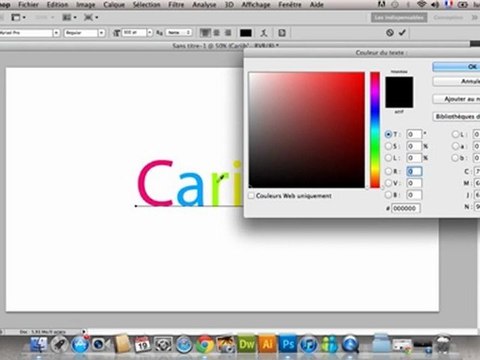Cancel current text edits with the circle-slash icon
The height and width of the screenshot is (360, 480).
click(x=390, y=33)
